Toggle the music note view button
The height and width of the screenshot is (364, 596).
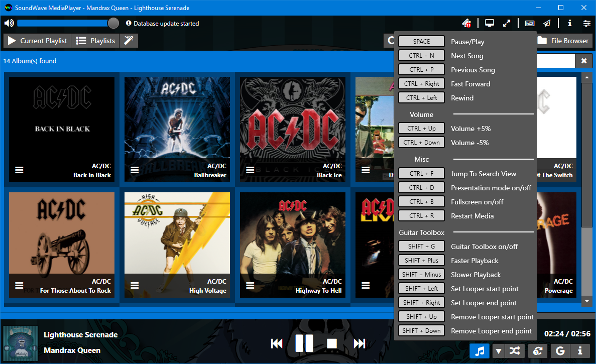[x=480, y=351]
